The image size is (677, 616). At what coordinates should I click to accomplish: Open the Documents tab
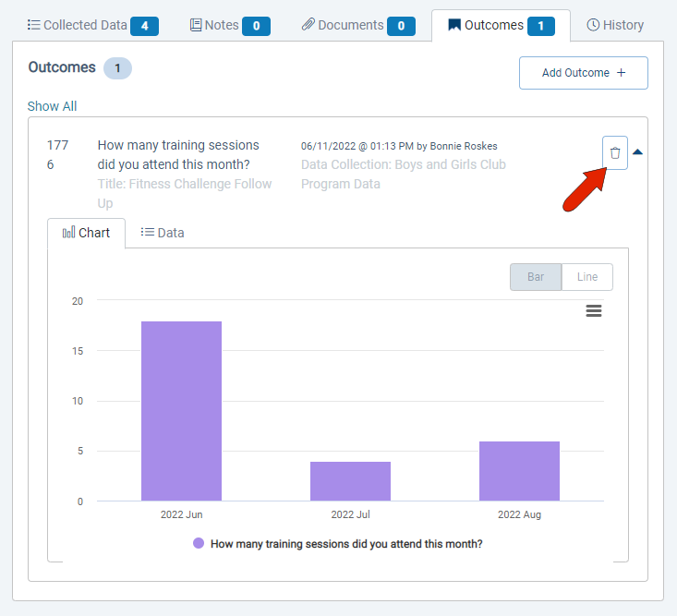358,25
